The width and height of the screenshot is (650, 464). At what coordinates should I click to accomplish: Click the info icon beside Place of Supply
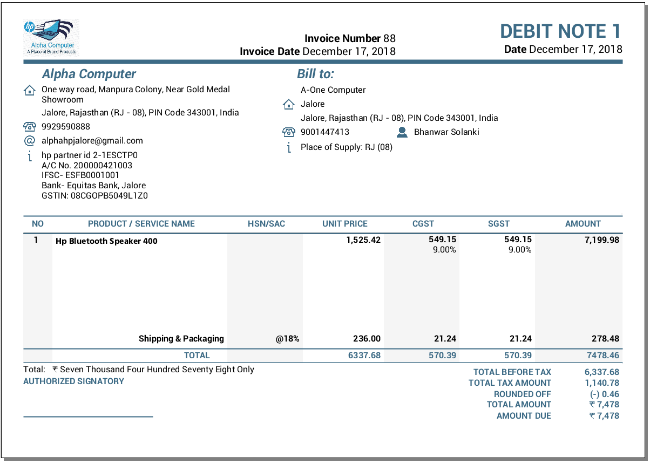click(x=288, y=148)
